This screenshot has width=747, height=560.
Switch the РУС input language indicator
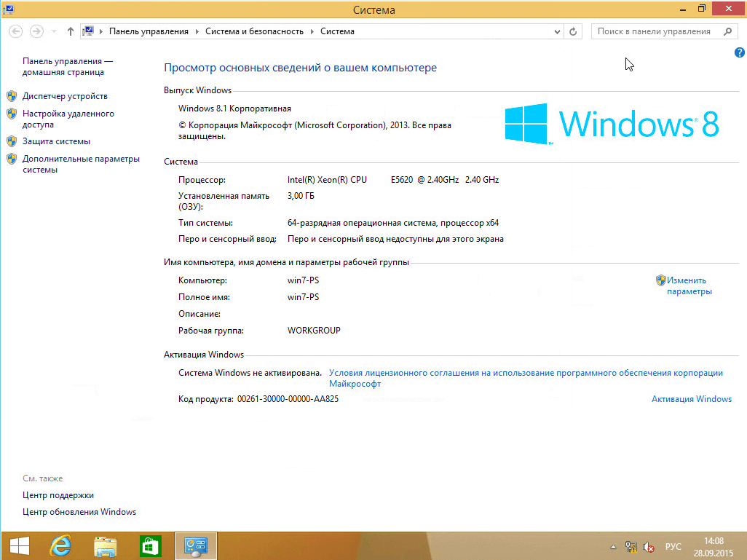tap(673, 547)
